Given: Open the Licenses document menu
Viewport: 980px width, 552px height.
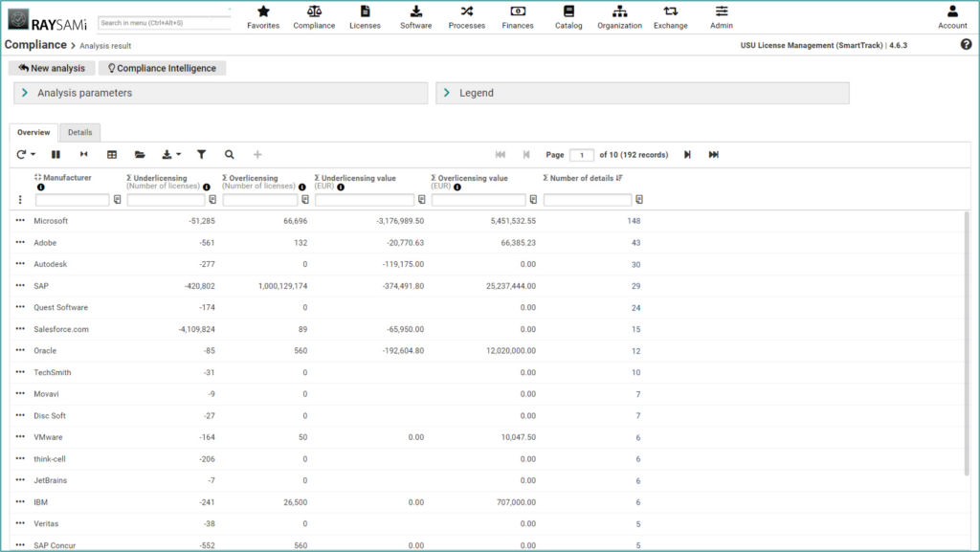Looking at the screenshot, I should click(x=365, y=17).
